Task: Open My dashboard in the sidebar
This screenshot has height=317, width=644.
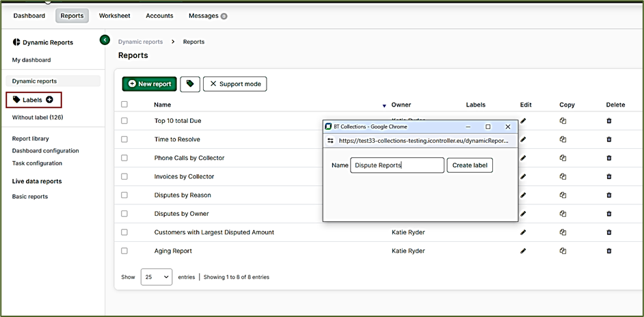Action: point(31,60)
